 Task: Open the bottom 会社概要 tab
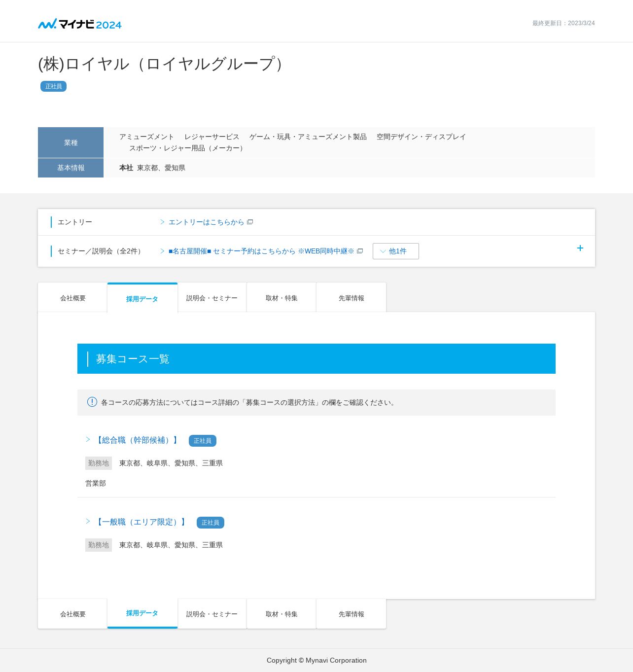coord(73,614)
